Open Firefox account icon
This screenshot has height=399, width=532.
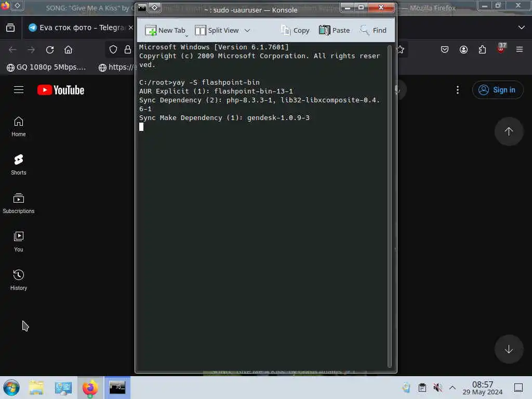tap(463, 50)
